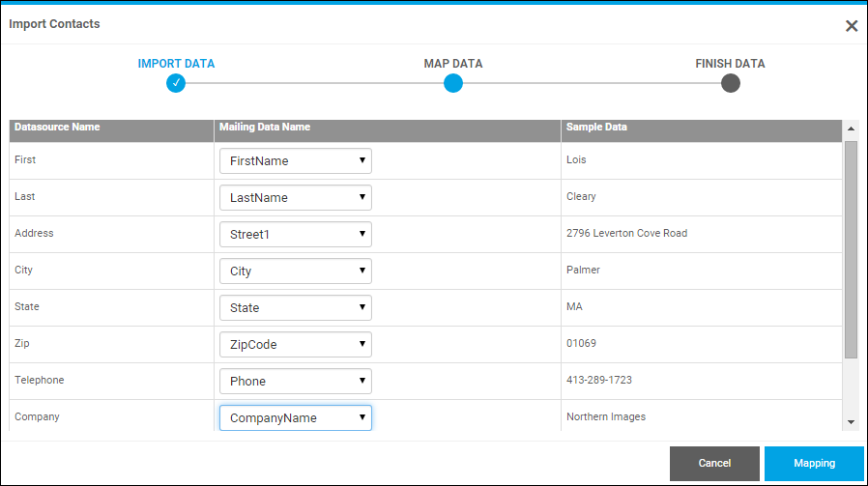Open the Phone mapping dropdown

click(x=296, y=381)
